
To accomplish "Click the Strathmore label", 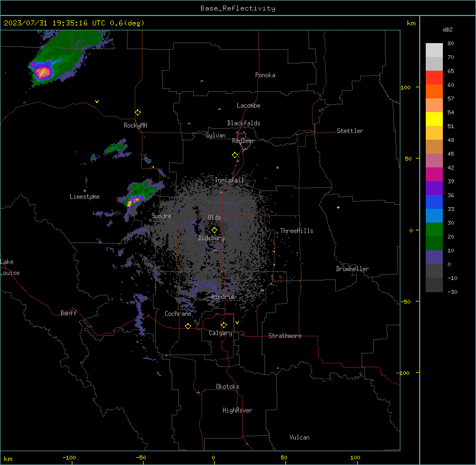I will click(285, 336).
